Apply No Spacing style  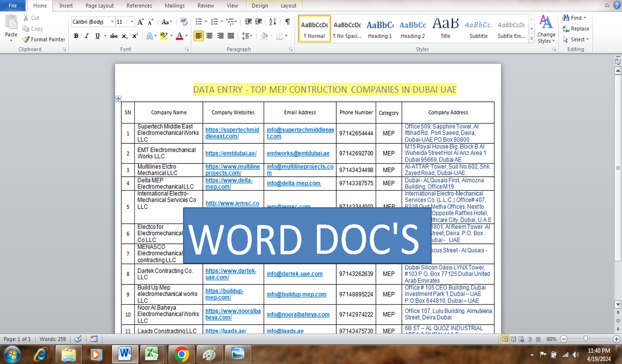pos(347,29)
